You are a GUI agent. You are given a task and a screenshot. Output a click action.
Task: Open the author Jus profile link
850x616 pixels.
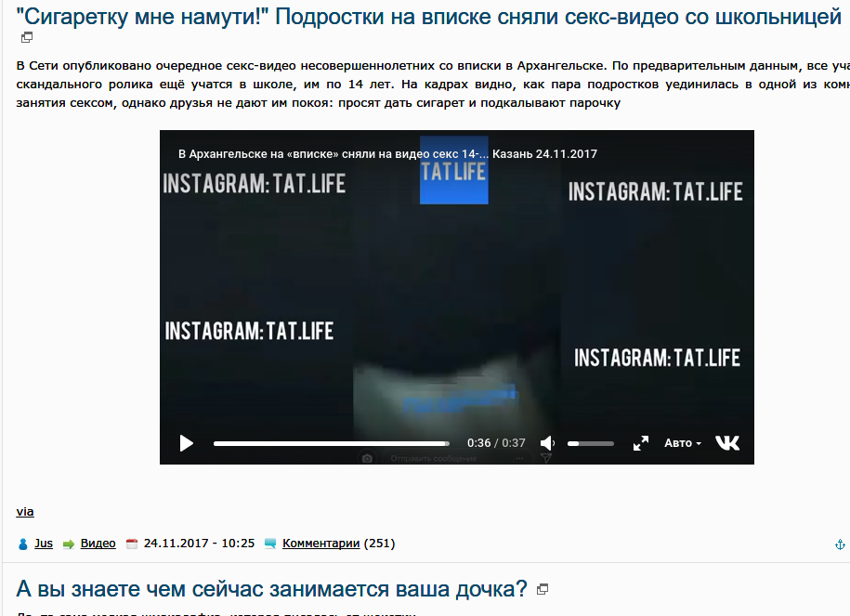44,544
